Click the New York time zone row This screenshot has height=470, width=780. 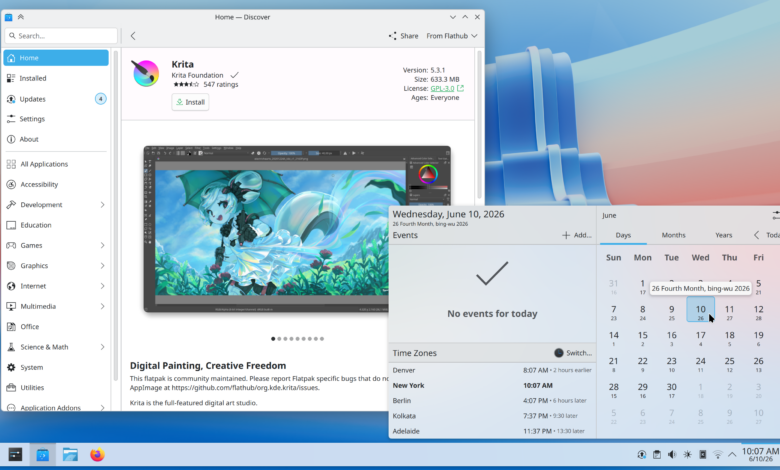(x=492, y=385)
